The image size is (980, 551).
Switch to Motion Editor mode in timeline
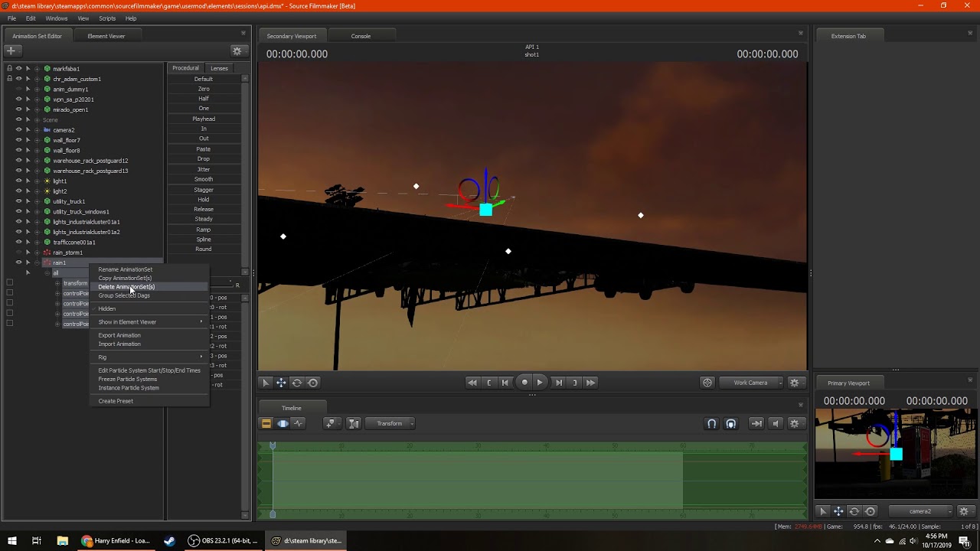pos(283,423)
